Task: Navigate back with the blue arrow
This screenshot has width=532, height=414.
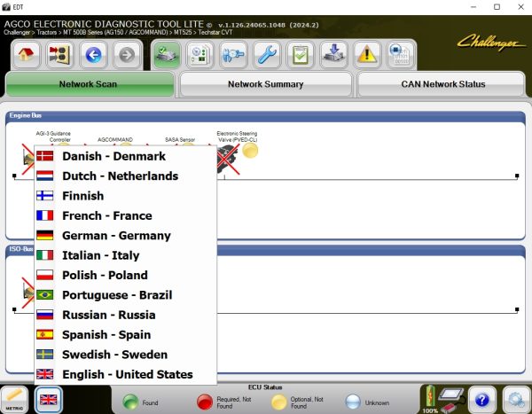Action: pos(93,55)
